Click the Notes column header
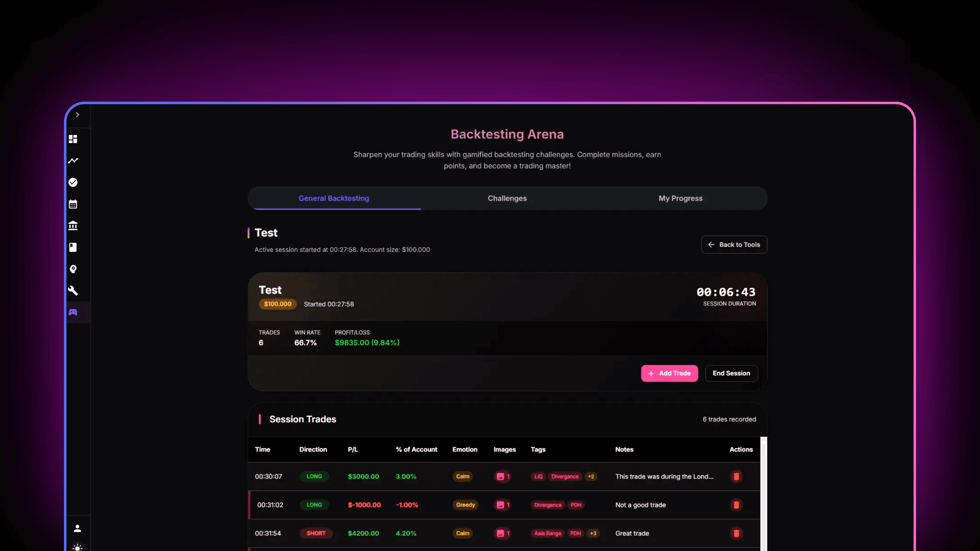The image size is (980, 551). (624, 449)
